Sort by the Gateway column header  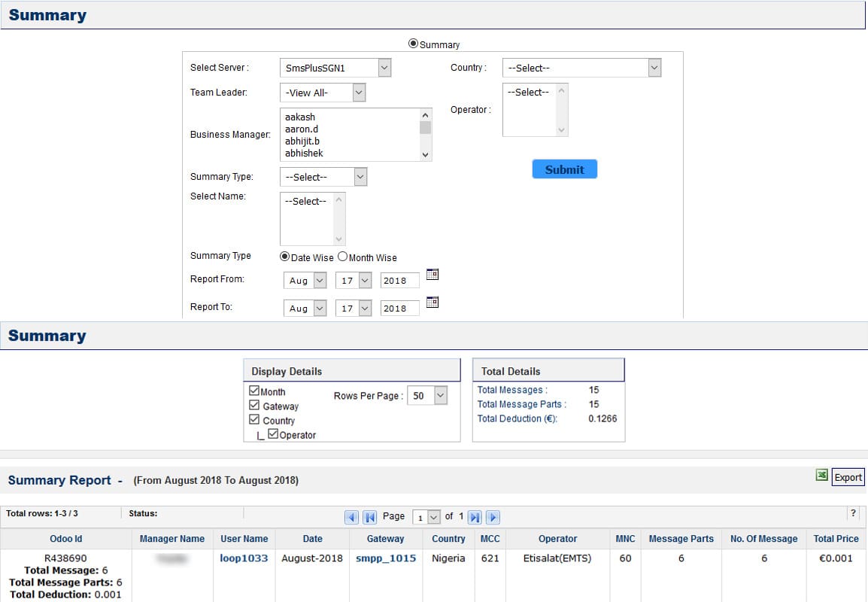tap(385, 538)
